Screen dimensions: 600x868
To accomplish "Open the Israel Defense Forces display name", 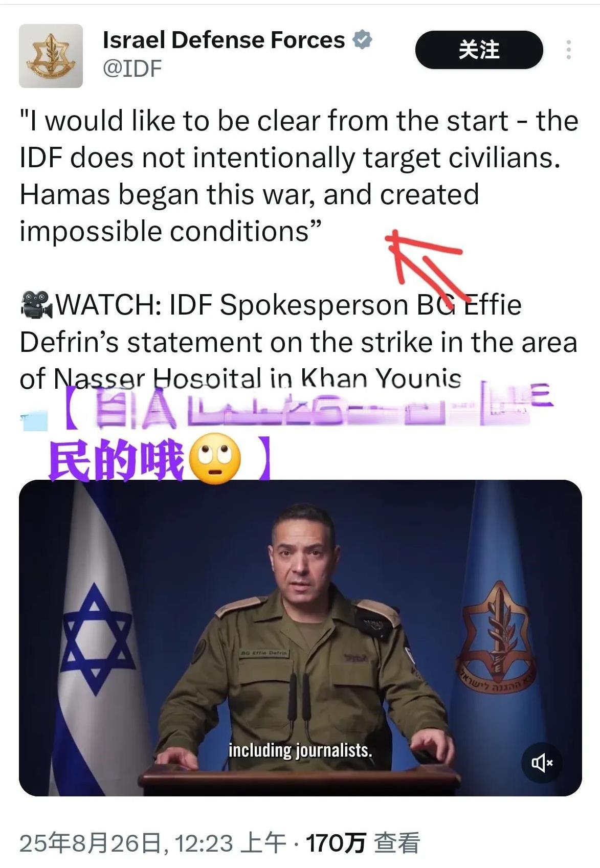I will [224, 39].
